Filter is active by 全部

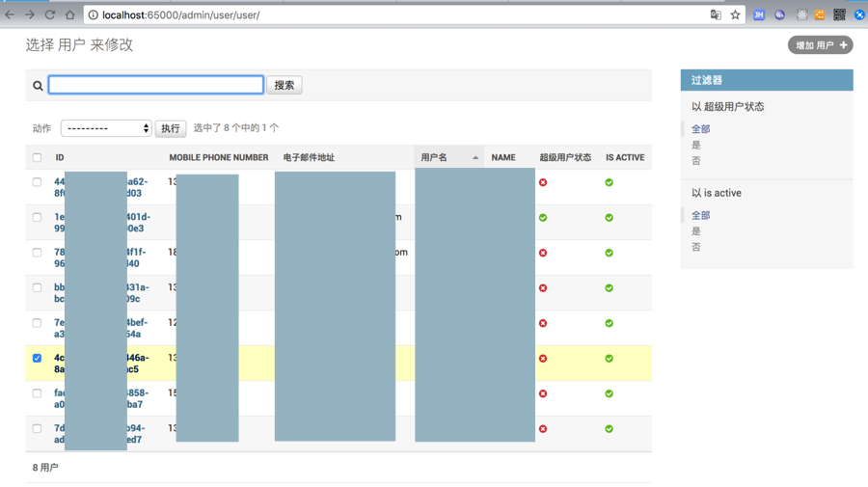(700, 215)
